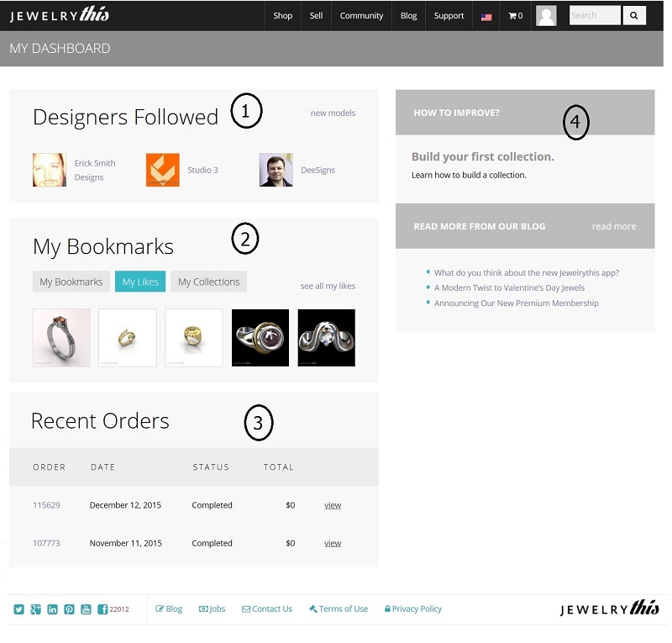Open order number 115629
Image resolution: width=672 pixels, height=643 pixels.
(46, 505)
